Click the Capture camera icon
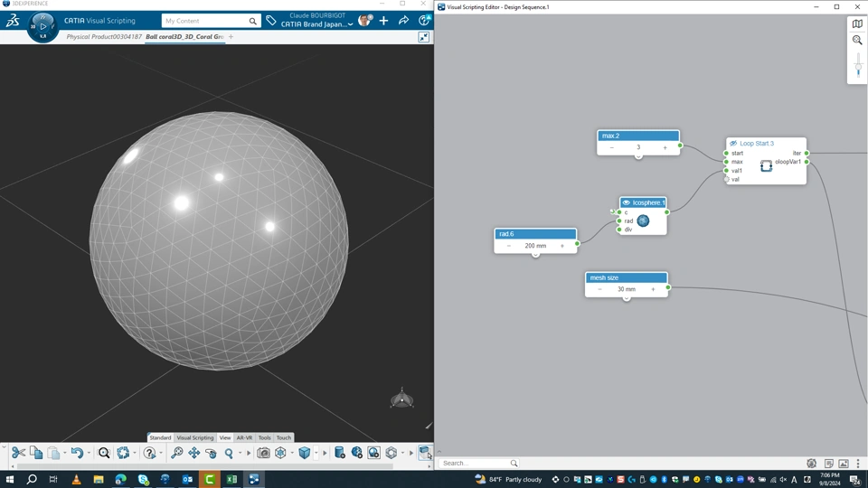 point(263,453)
